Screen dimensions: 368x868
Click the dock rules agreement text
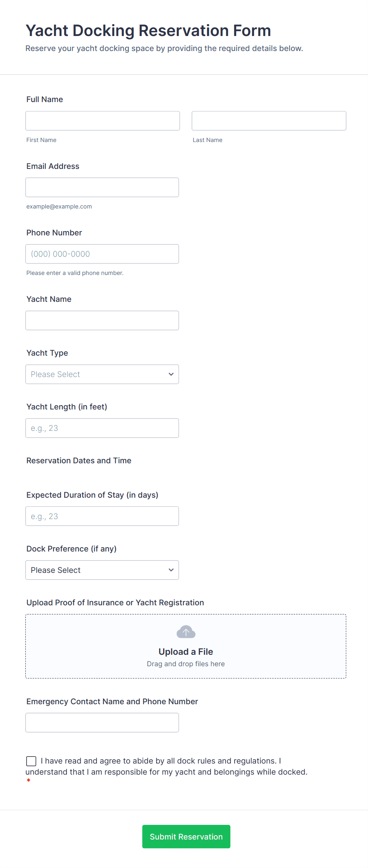166,766
